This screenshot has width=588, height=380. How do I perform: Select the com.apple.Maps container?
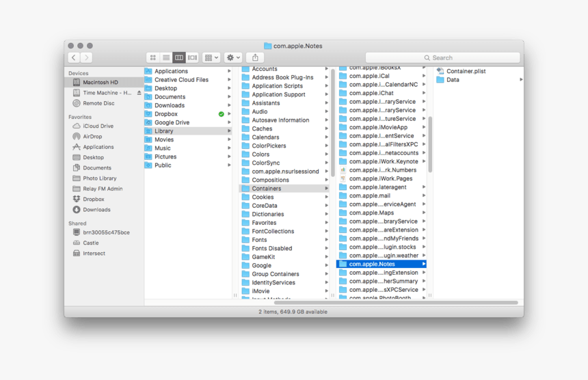(x=382, y=213)
